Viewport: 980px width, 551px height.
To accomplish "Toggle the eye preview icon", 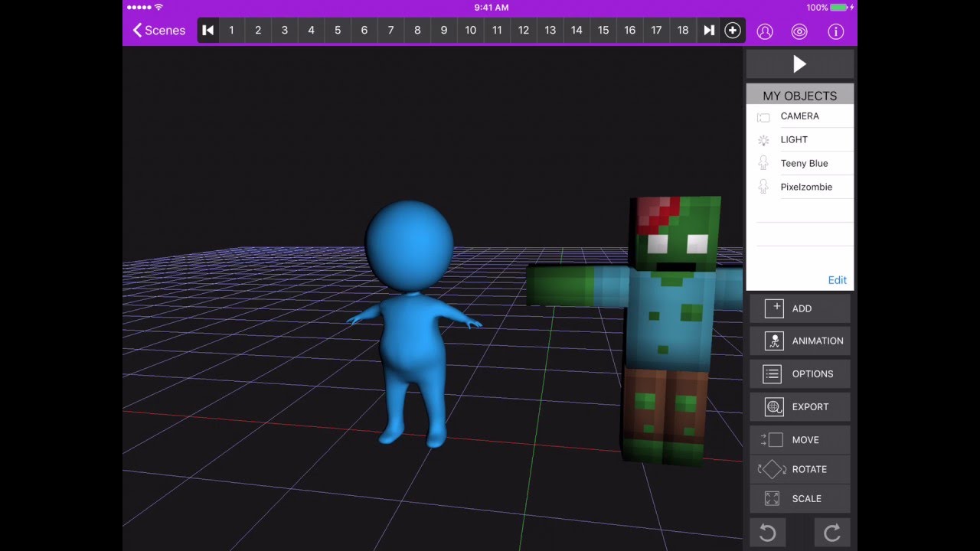I will pyautogui.click(x=799, y=31).
